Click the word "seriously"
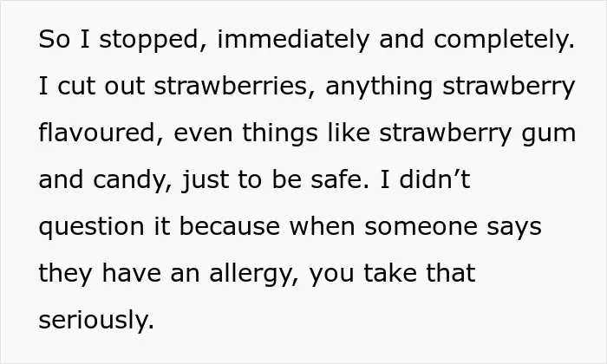This screenshot has height=364, width=607. (x=96, y=321)
